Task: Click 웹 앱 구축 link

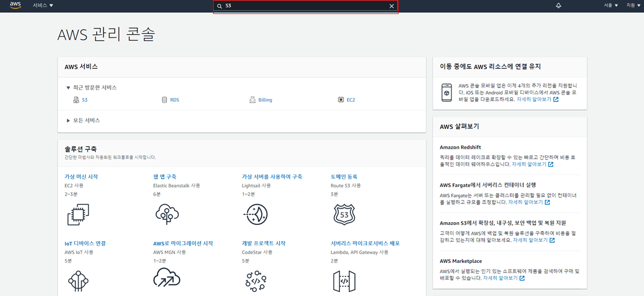Action: point(165,177)
